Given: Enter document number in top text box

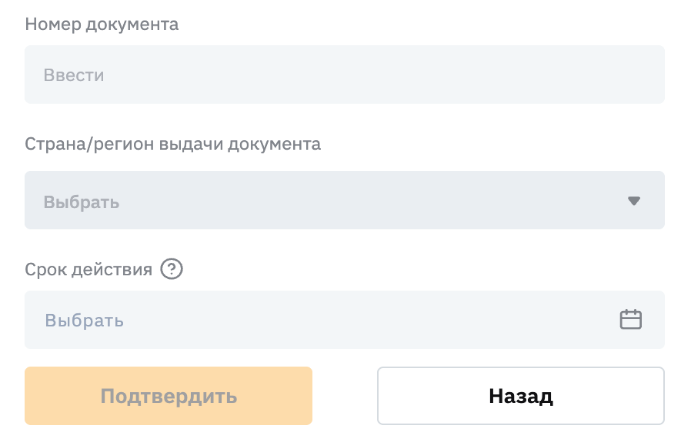Looking at the screenshot, I should tap(344, 74).
